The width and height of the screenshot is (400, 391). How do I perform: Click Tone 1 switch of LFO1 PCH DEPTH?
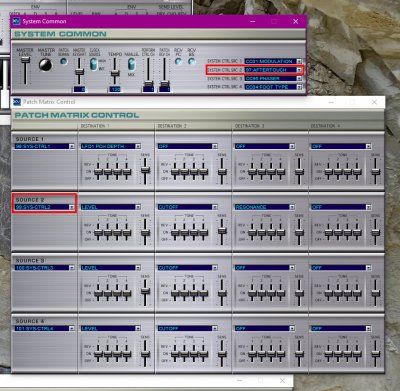tap(98, 172)
